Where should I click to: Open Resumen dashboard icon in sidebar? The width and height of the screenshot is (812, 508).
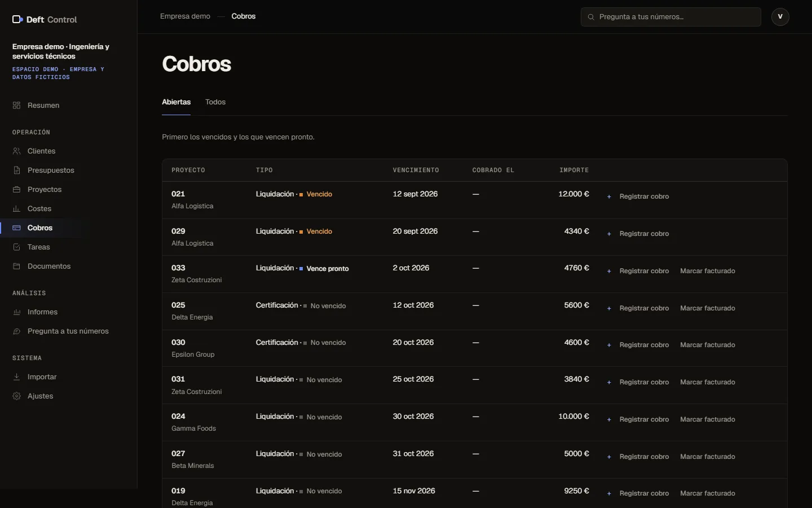16,106
